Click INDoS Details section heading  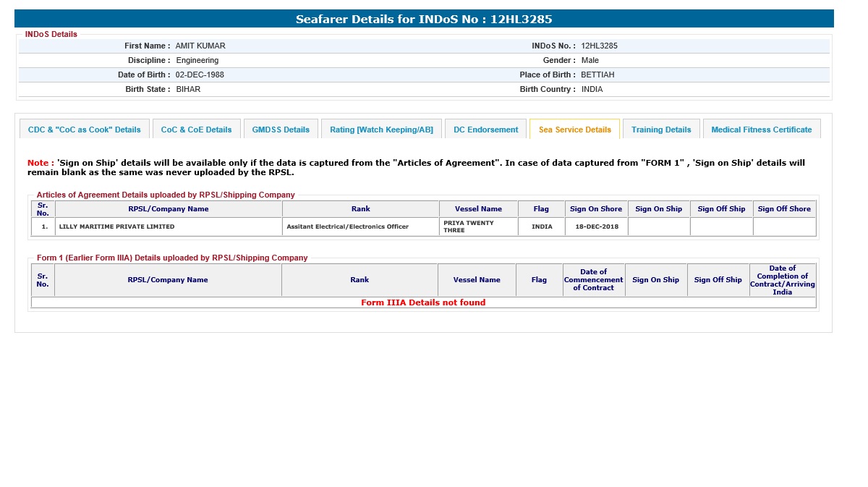51,34
